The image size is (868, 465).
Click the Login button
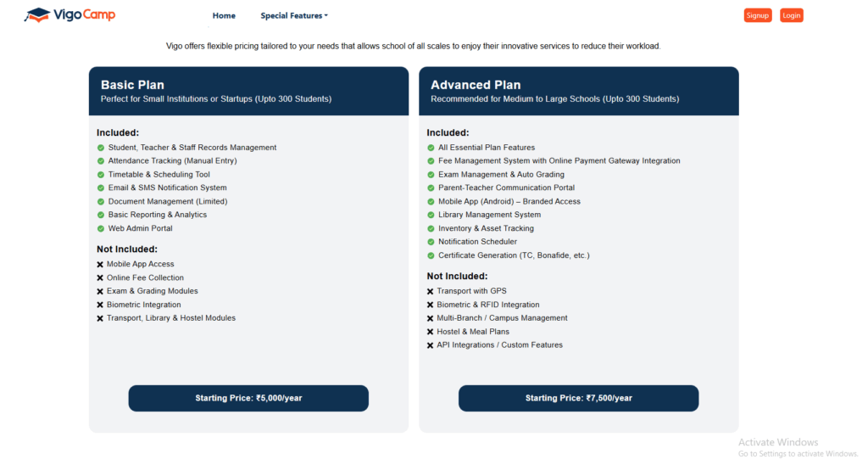pyautogui.click(x=791, y=15)
